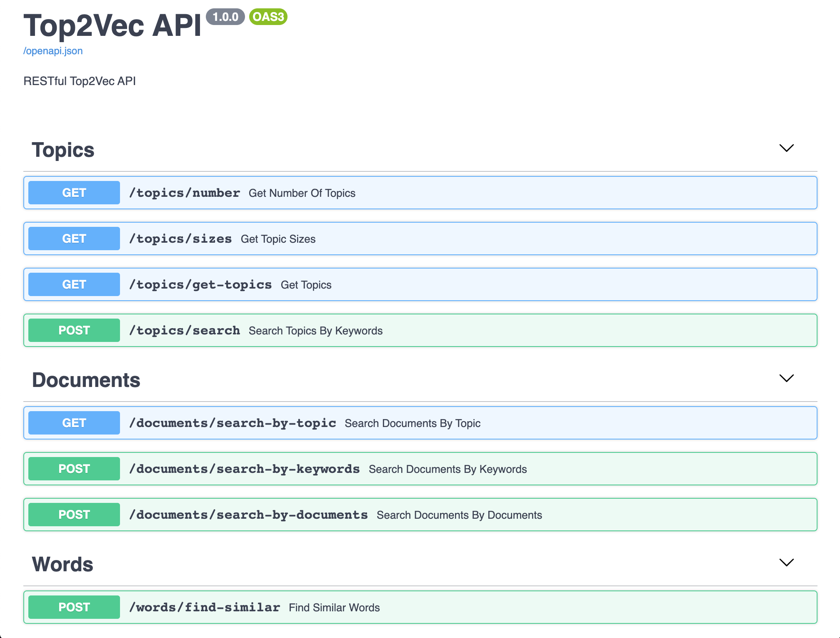Screen dimensions: 840x638
Task: Select the Words tag heading
Action: pyautogui.click(x=63, y=565)
